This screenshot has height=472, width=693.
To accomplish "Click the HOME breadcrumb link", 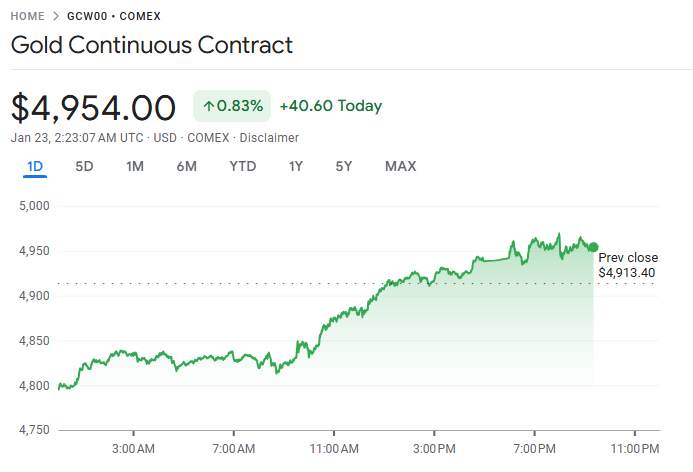I will (29, 17).
